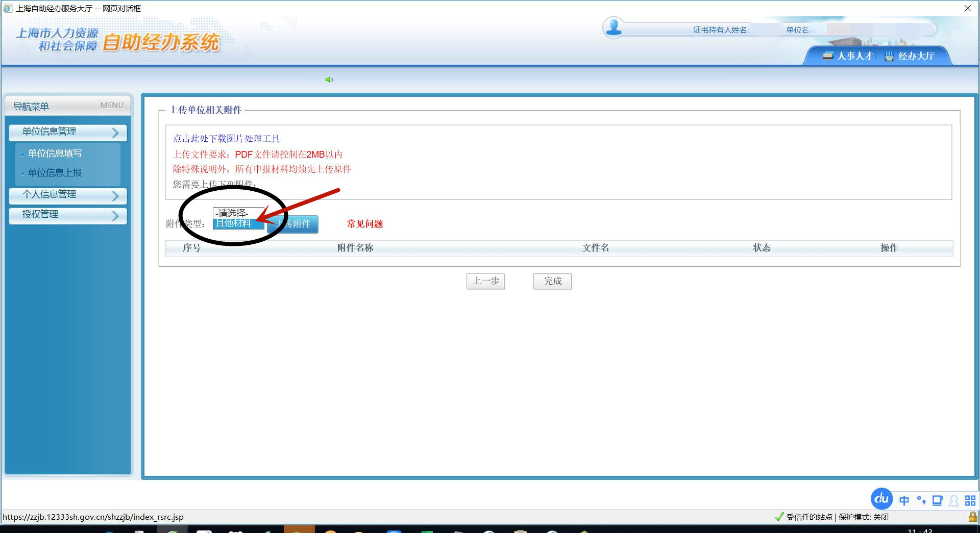980x533 pixels.
Task: Click chevron arrow beside 单位信息管理
Action: coord(115,133)
